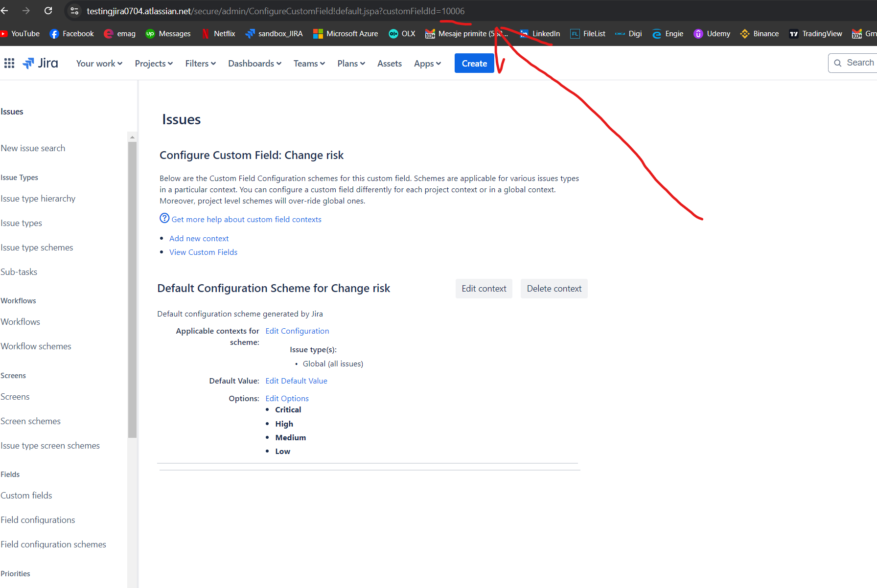
Task: Expand the Filters dropdown
Action: point(200,64)
